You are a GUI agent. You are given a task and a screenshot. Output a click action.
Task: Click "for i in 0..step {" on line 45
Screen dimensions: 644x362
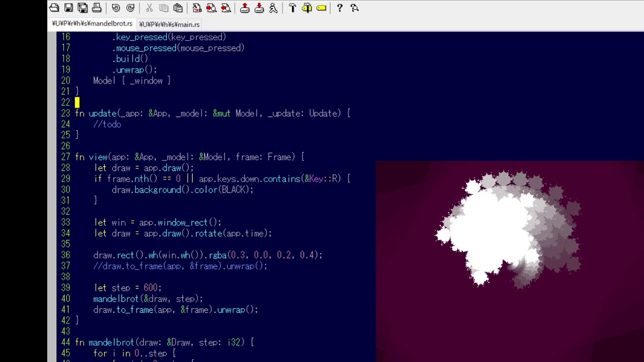tap(134, 353)
